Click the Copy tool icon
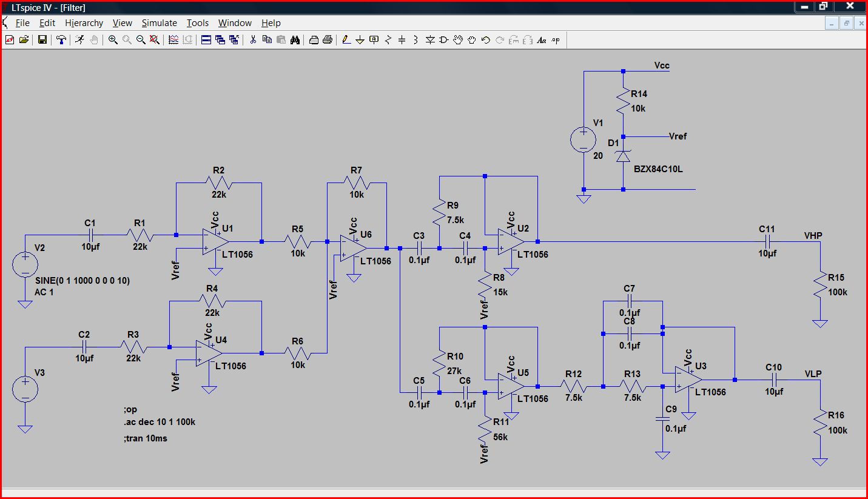The width and height of the screenshot is (868, 499). pyautogui.click(x=267, y=40)
